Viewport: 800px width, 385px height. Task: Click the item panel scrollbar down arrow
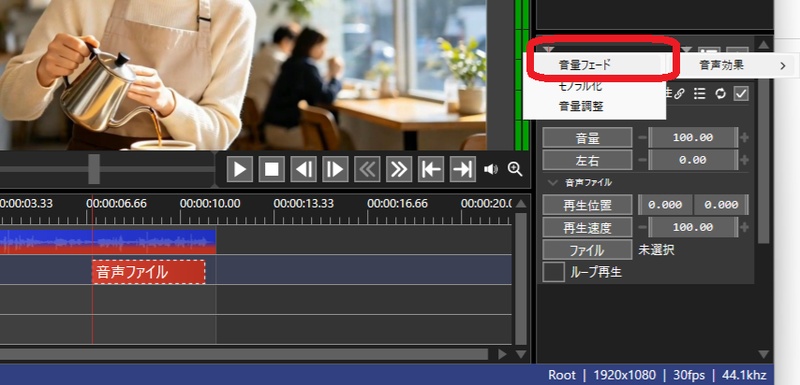pos(763,354)
